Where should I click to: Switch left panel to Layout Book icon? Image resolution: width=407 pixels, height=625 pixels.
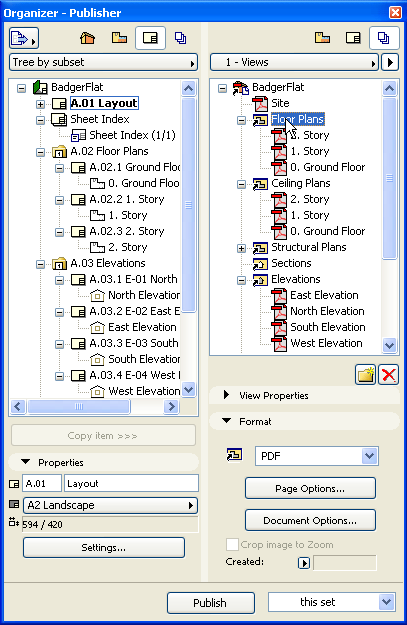point(150,38)
